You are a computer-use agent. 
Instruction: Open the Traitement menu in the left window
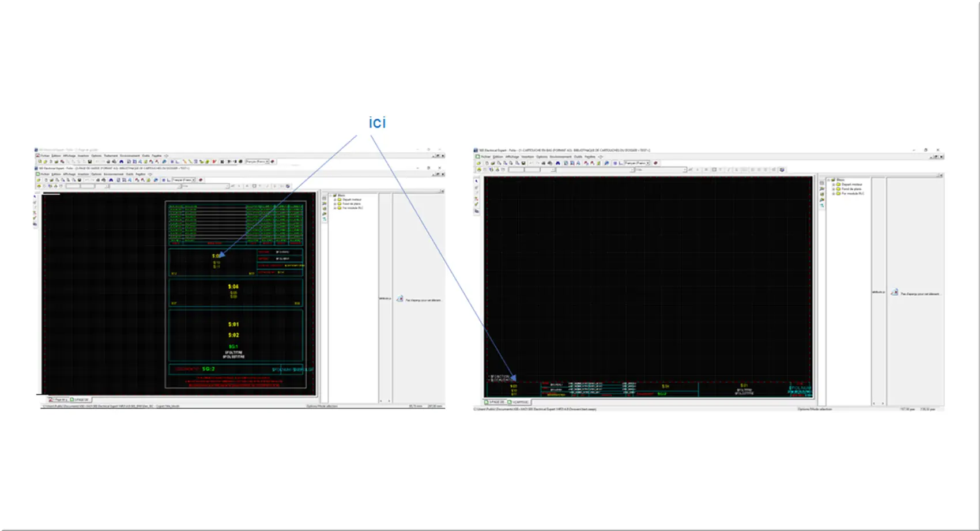tap(111, 156)
